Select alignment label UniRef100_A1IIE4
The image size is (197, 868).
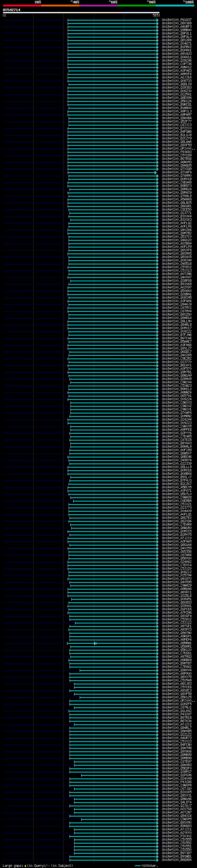point(177,78)
